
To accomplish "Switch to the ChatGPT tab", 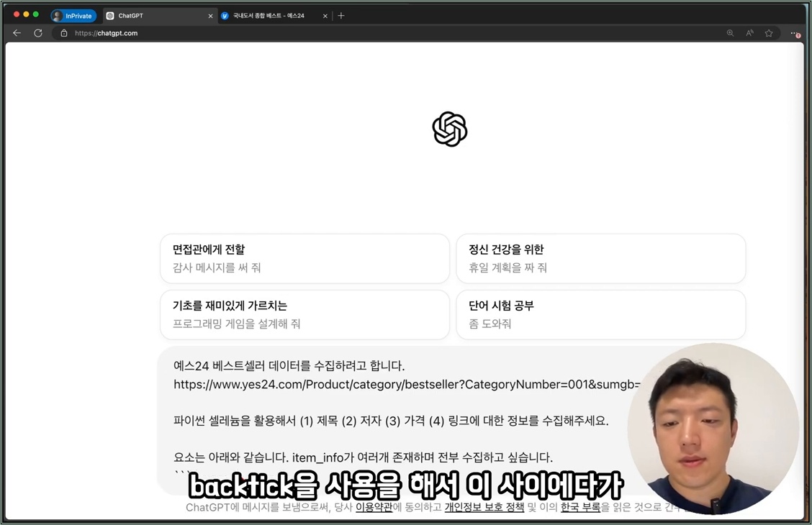I will pyautogui.click(x=160, y=16).
